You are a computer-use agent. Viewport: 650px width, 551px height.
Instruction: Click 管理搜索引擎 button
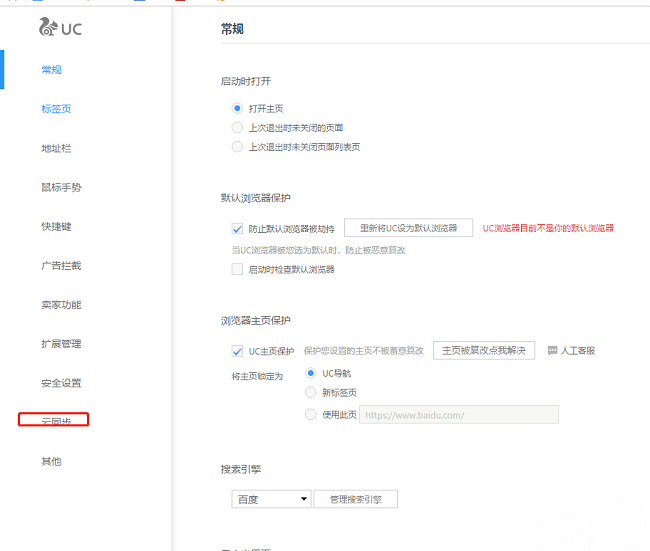click(356, 499)
